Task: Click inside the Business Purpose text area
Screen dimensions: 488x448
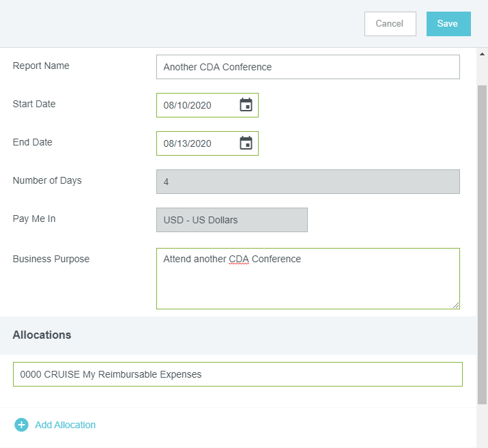Action: coord(307,283)
